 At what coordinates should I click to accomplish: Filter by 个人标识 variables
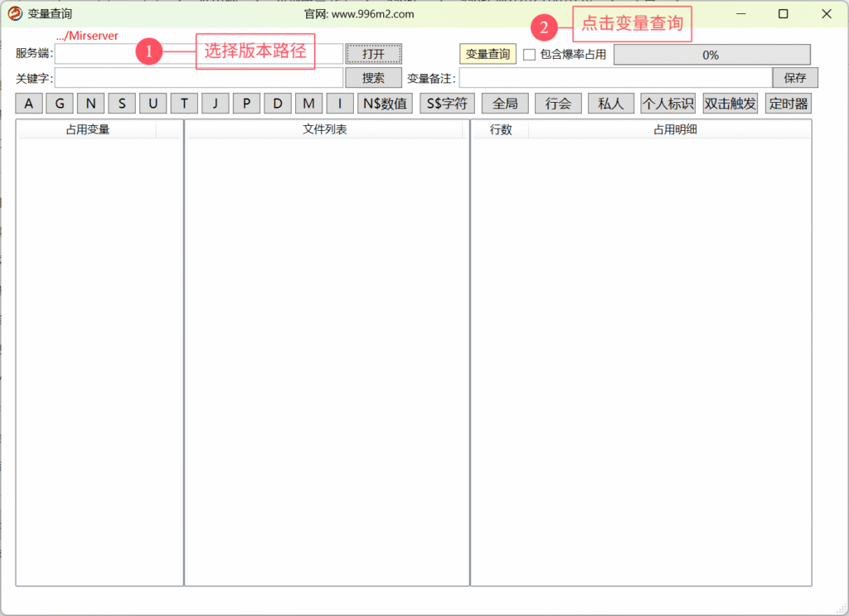(x=667, y=104)
